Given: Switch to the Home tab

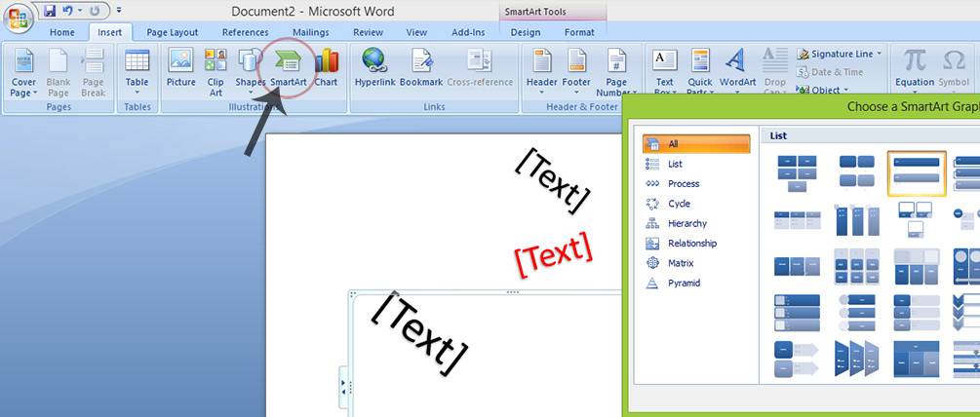Looking at the screenshot, I should point(61,32).
